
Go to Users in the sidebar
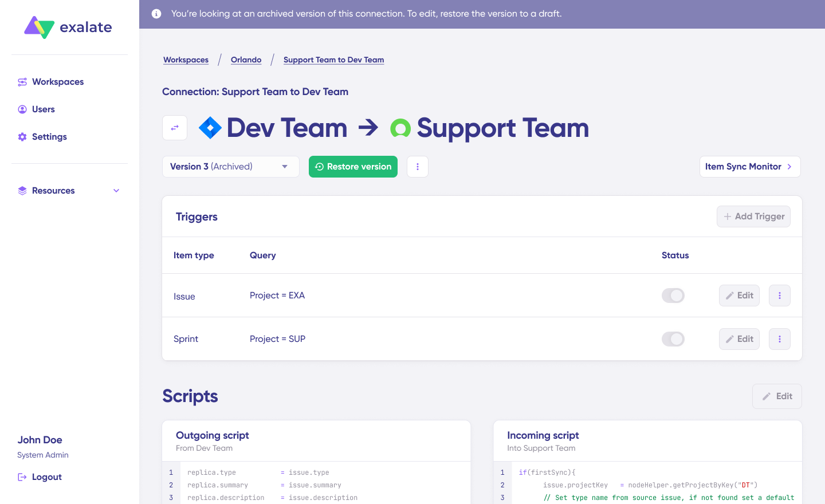pyautogui.click(x=43, y=109)
